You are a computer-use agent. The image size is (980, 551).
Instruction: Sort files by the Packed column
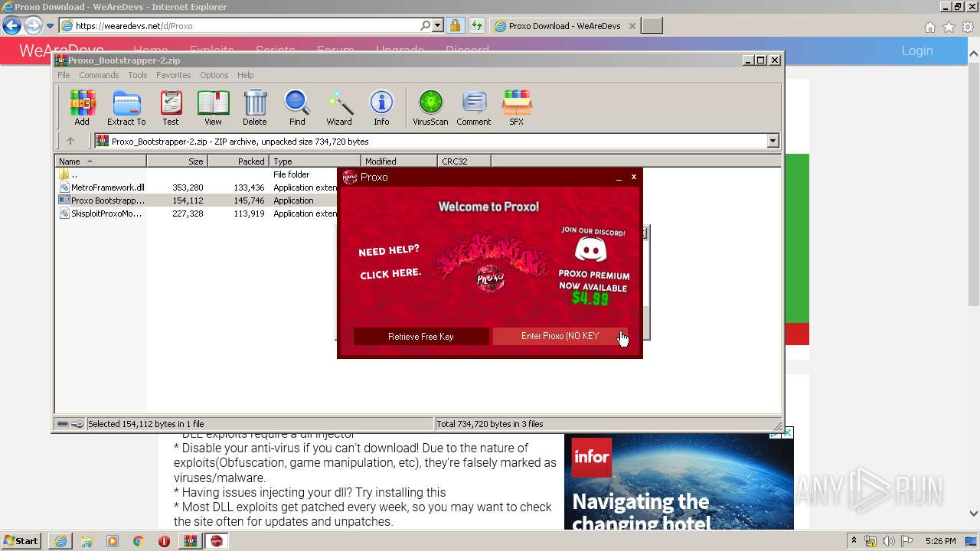[x=238, y=161]
